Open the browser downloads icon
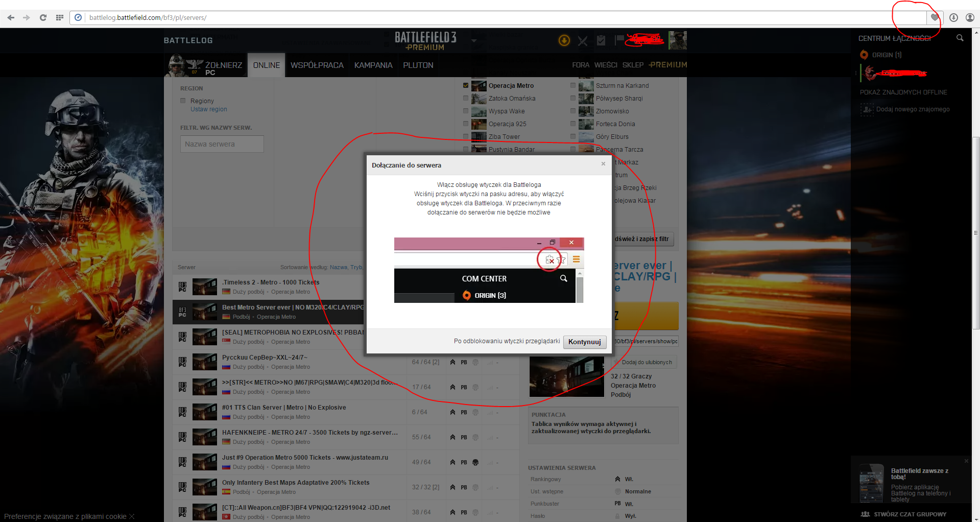The width and height of the screenshot is (980, 522). [x=953, y=17]
